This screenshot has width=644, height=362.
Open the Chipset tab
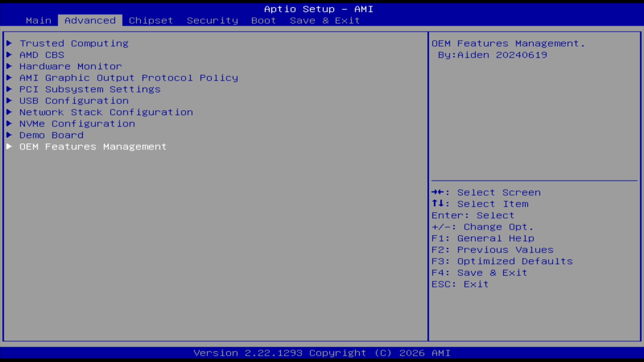tap(151, 21)
